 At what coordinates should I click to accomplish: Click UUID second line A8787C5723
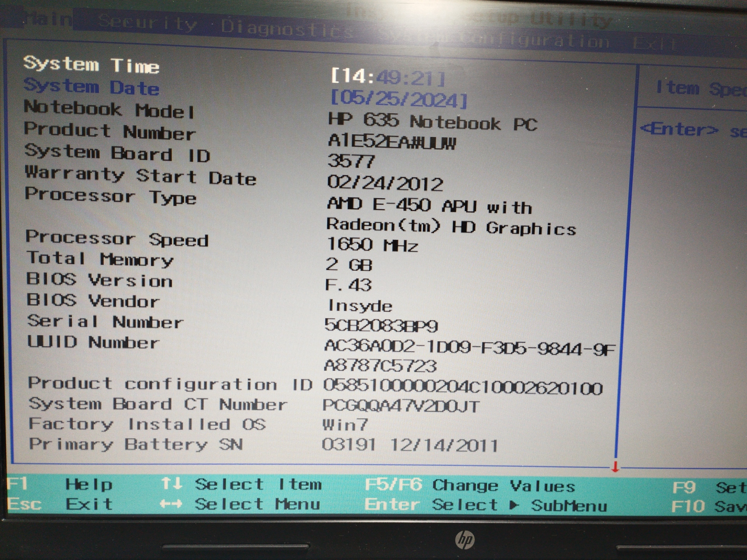point(380,366)
